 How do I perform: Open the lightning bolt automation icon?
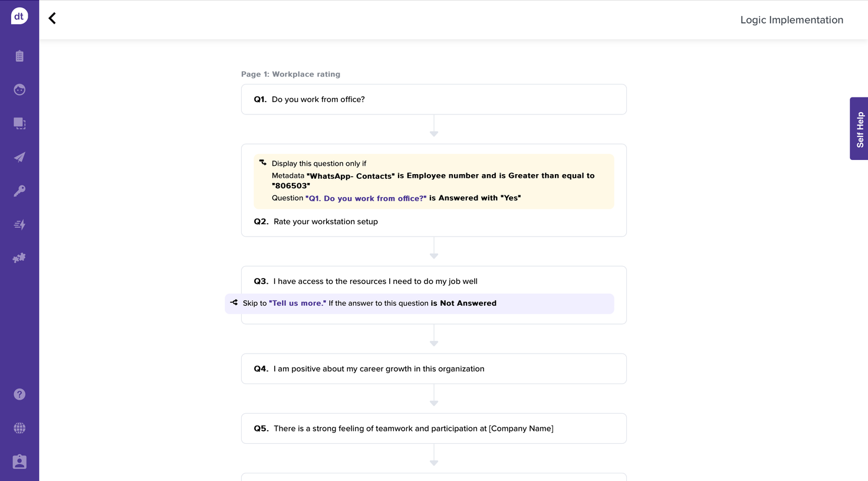[19, 224]
